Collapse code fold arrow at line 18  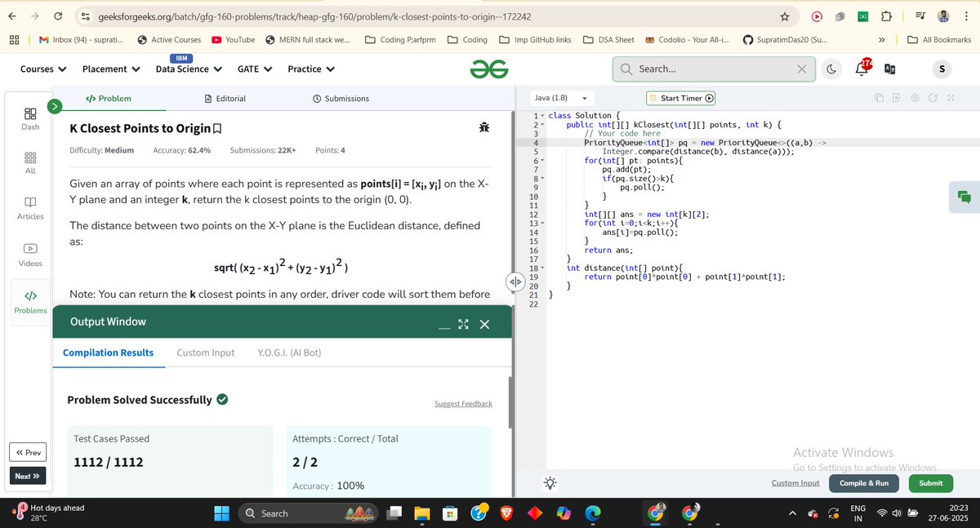(x=541, y=268)
